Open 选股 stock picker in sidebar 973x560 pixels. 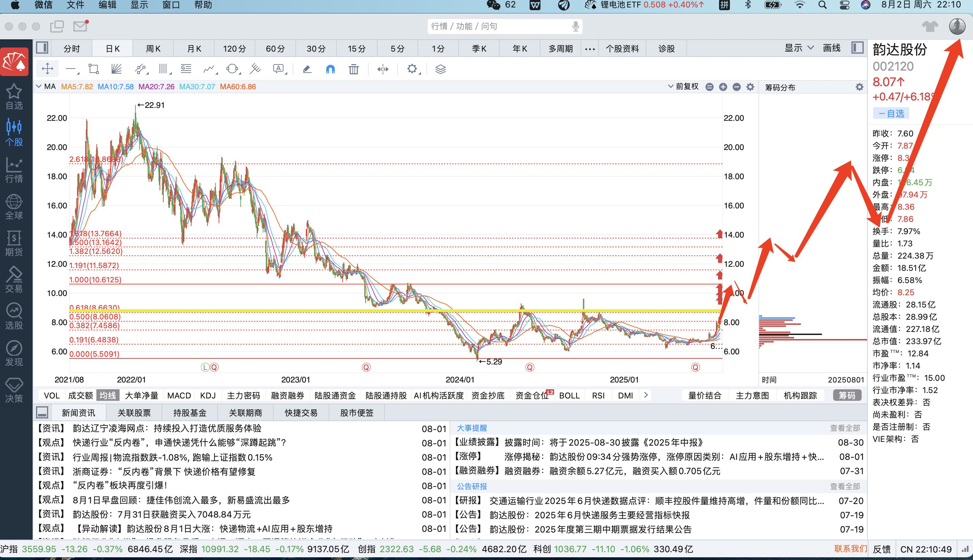14,317
